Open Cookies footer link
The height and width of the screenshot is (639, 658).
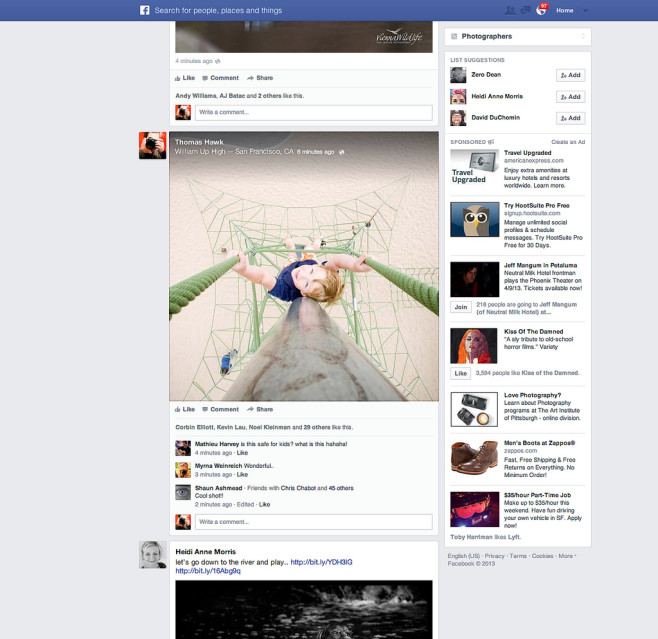[542, 556]
